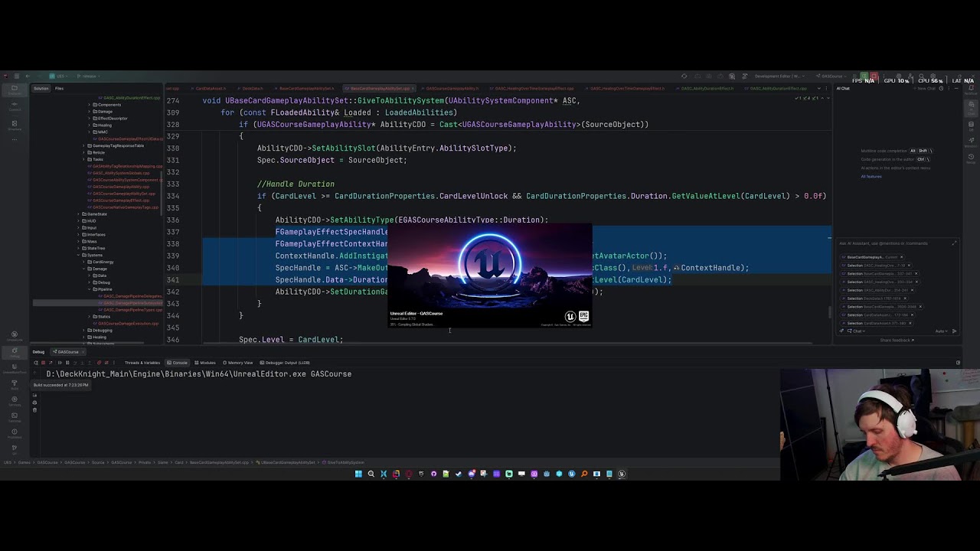Click line number 341 in the gutter
Viewport: 980px width, 551px height.
click(x=173, y=279)
